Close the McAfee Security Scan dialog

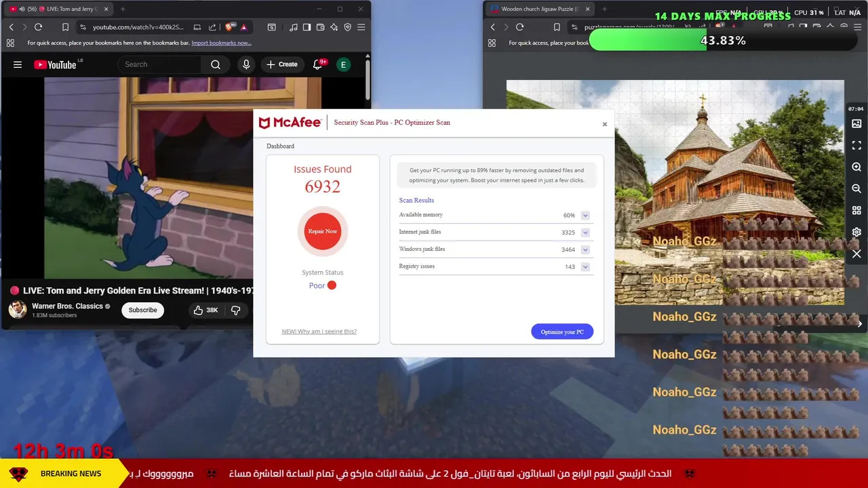click(605, 124)
